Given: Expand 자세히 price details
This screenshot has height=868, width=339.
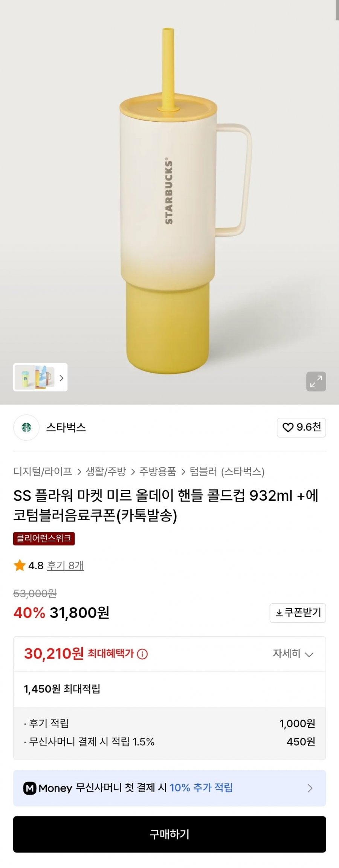Looking at the screenshot, I should (x=293, y=654).
